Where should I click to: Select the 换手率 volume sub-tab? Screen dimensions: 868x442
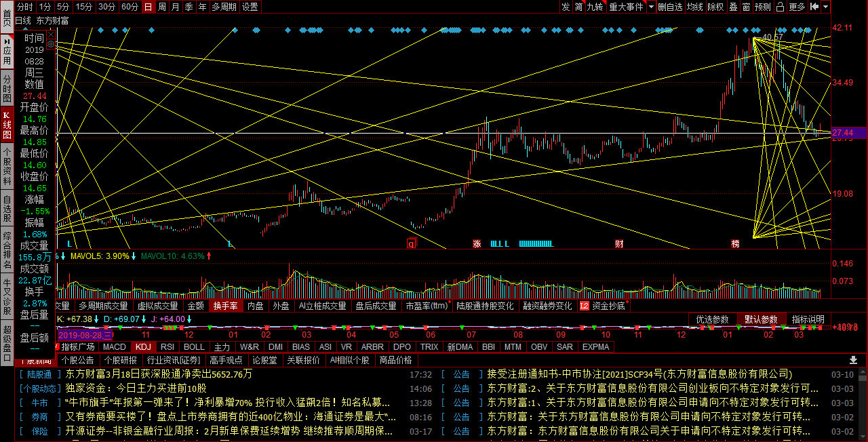[225, 306]
